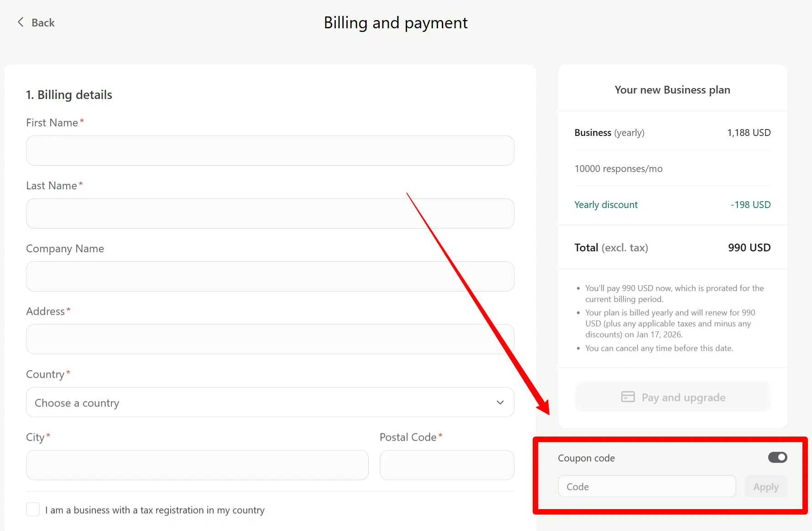Click the 'Billing and payment' page title
This screenshot has height=531, width=812.
(x=396, y=23)
